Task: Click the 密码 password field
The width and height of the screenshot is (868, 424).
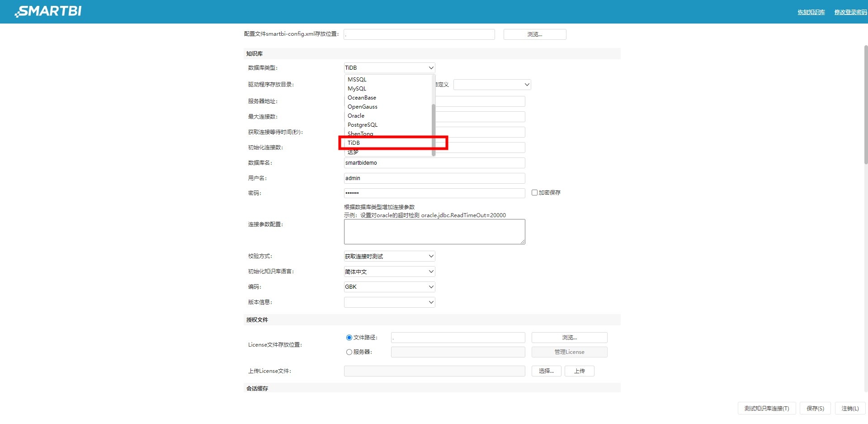Action: point(434,193)
